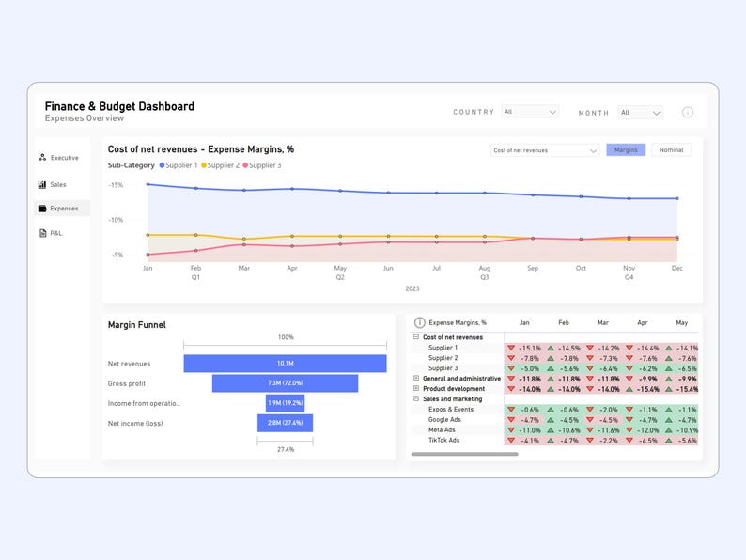Image resolution: width=746 pixels, height=560 pixels.
Task: Select the Google Ads row label
Action: (444, 420)
